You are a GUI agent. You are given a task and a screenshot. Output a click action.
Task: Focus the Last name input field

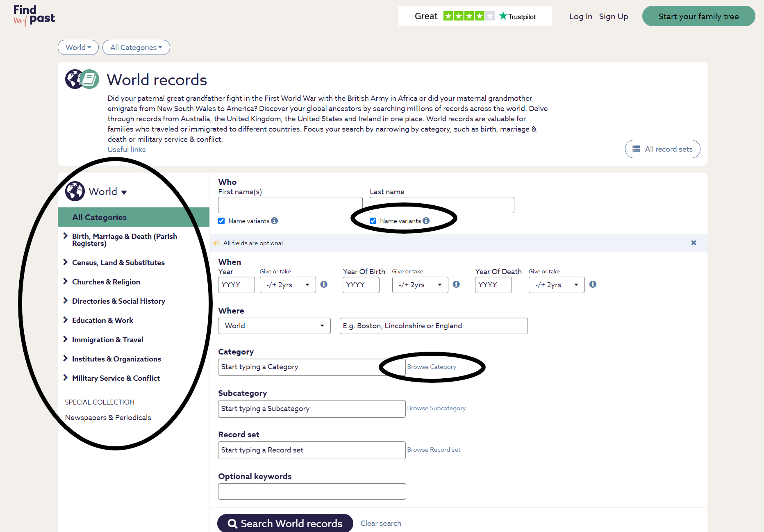442,205
